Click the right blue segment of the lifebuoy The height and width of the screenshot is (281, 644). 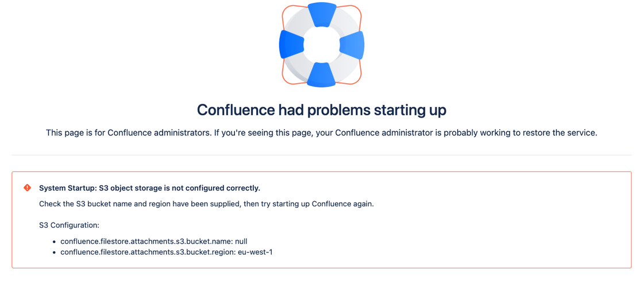click(352, 45)
